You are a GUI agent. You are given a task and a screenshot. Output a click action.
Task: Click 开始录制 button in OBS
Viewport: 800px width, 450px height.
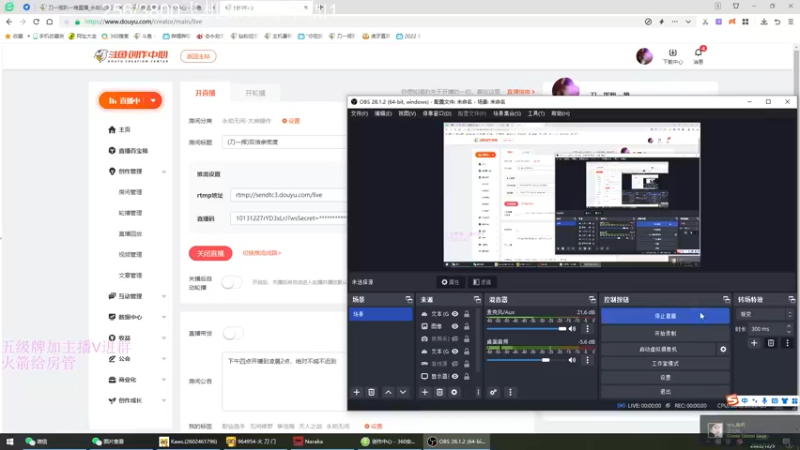(665, 334)
